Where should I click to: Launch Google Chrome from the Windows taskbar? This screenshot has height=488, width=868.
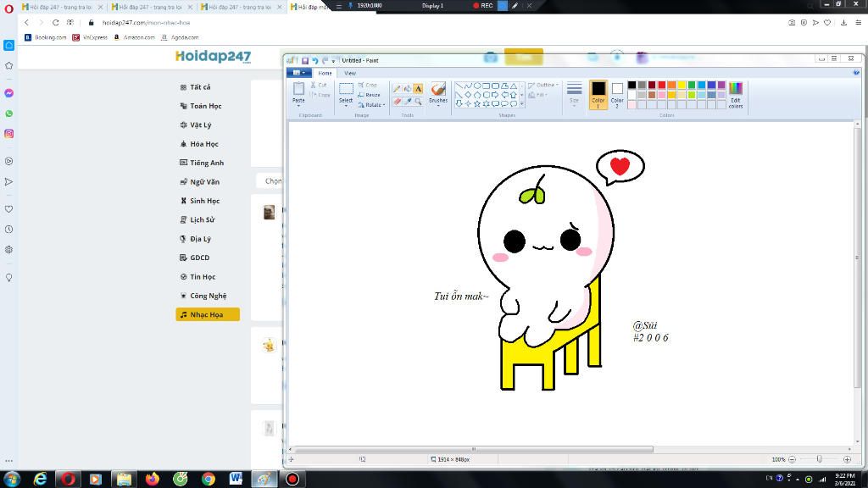pyautogui.click(x=209, y=479)
